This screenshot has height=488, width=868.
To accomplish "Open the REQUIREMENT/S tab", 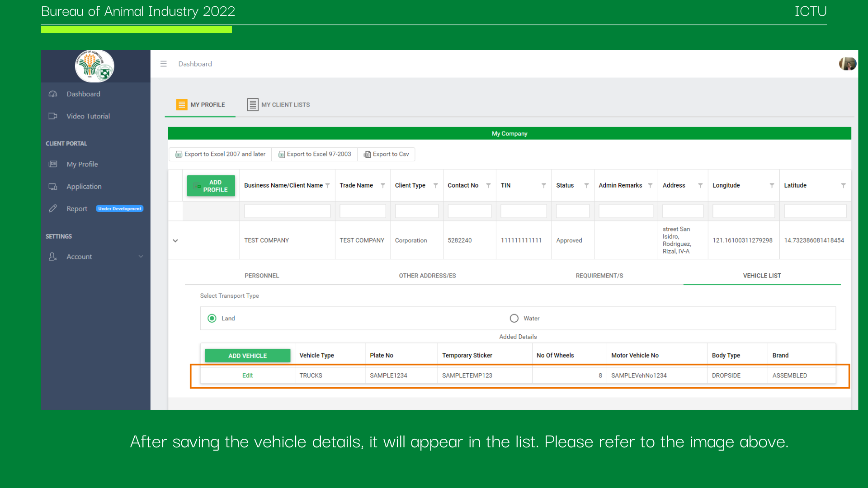I will coord(599,276).
